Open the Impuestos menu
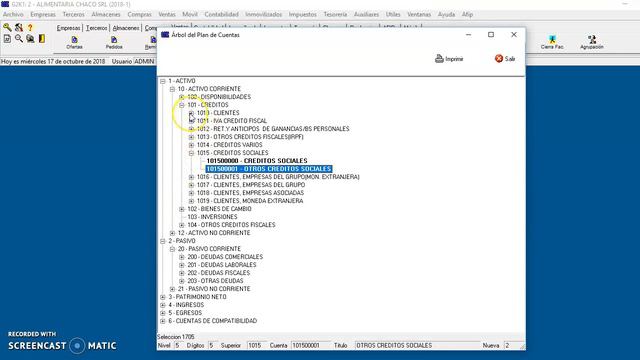 coord(302,14)
